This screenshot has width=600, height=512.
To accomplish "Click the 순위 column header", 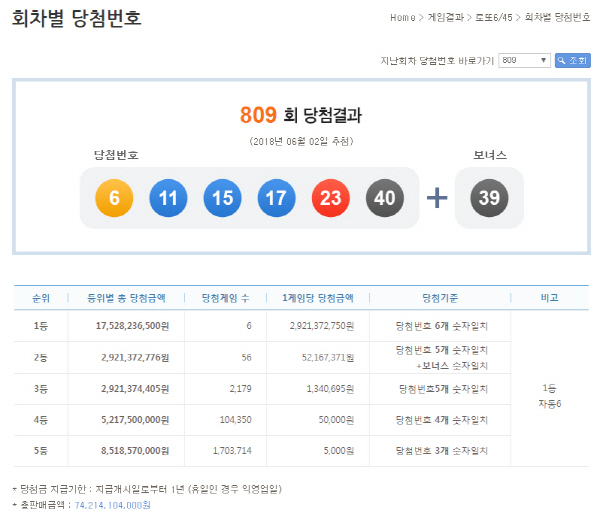I will coord(41,298).
